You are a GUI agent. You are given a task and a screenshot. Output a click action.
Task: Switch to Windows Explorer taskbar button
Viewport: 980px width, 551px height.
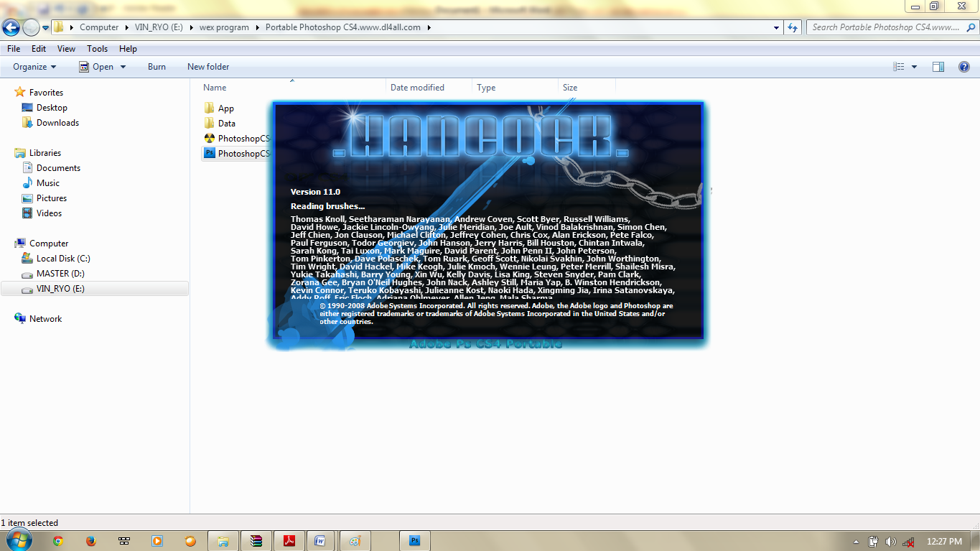tap(223, 541)
